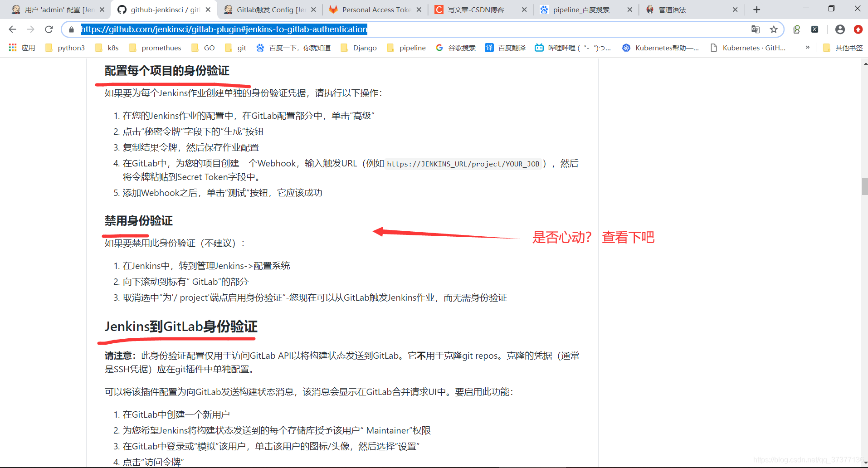Click the line 在GitLab中创建一个新用户
The image size is (868, 468).
coord(176,414)
